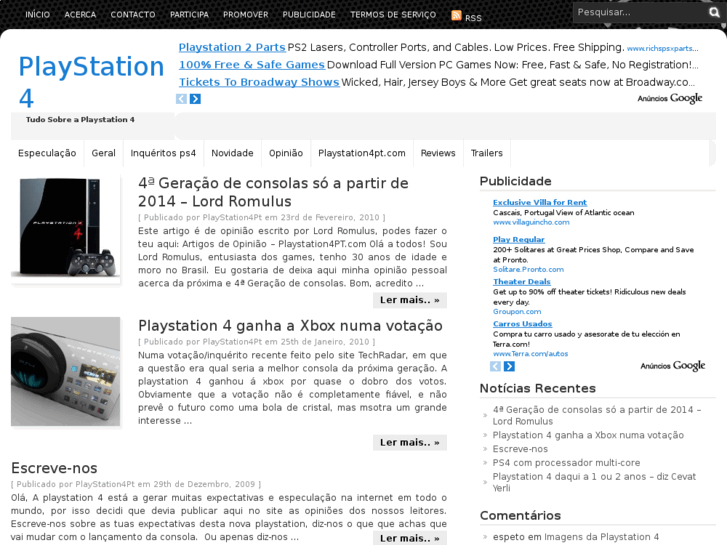The image size is (727, 545).
Task: Select the Reviews category tab
Action: pos(438,153)
